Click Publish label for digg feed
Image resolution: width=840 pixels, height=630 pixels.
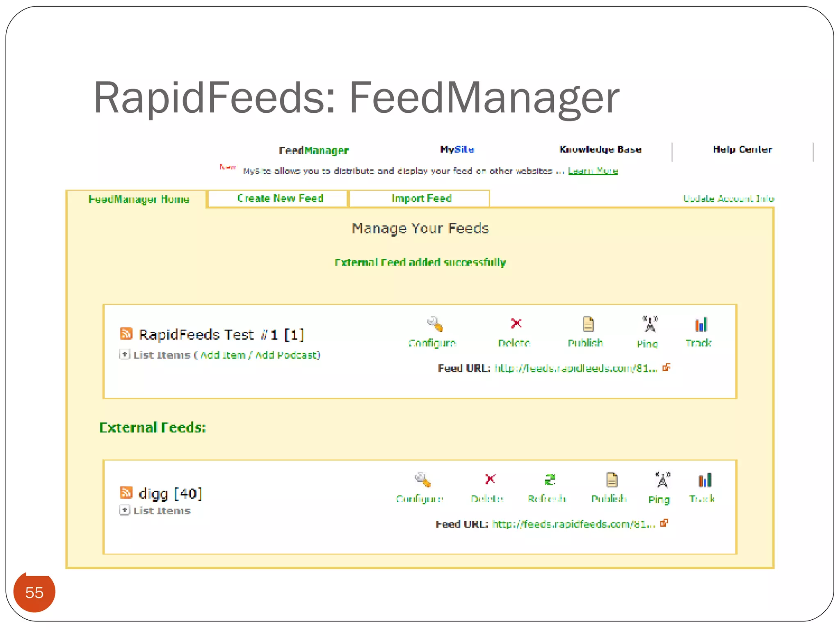click(609, 499)
